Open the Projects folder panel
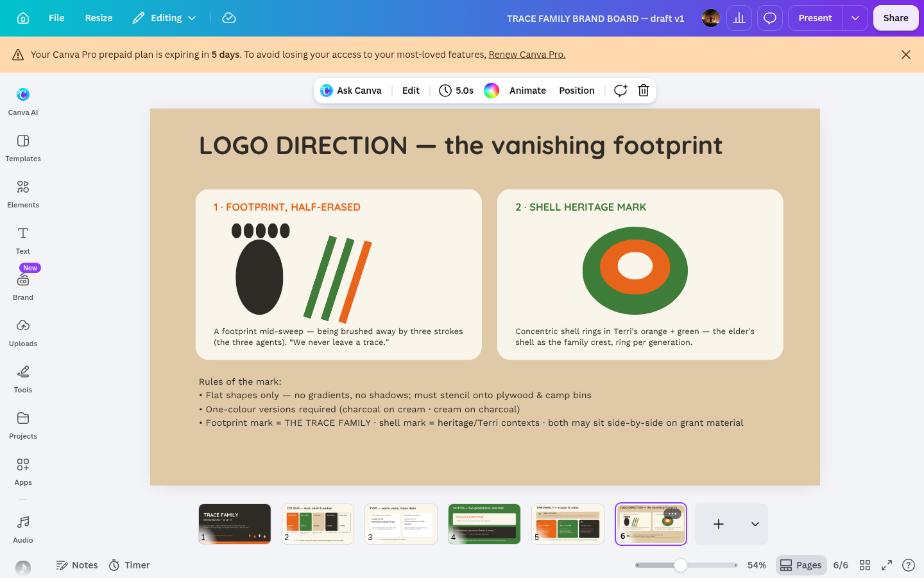Viewport: 924px width, 578px height. click(23, 425)
